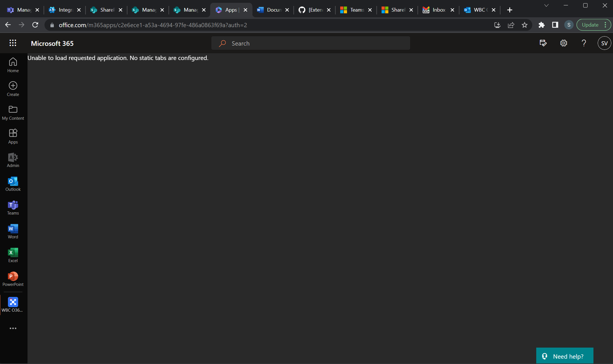Click inside the Search field
Screen dimensions: 613x364
click(x=310, y=43)
